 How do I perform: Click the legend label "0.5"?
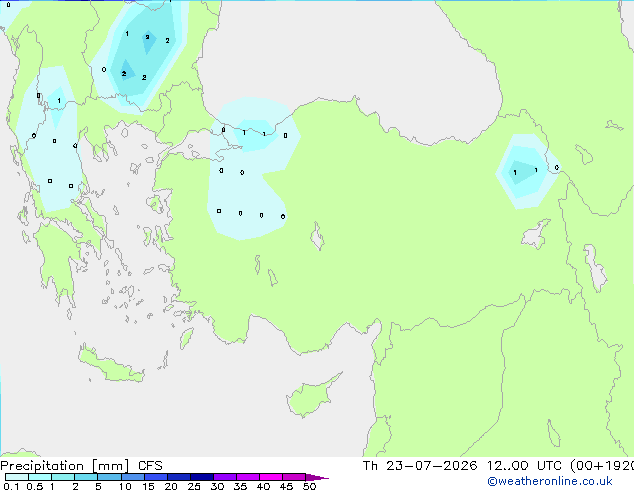coord(34,486)
